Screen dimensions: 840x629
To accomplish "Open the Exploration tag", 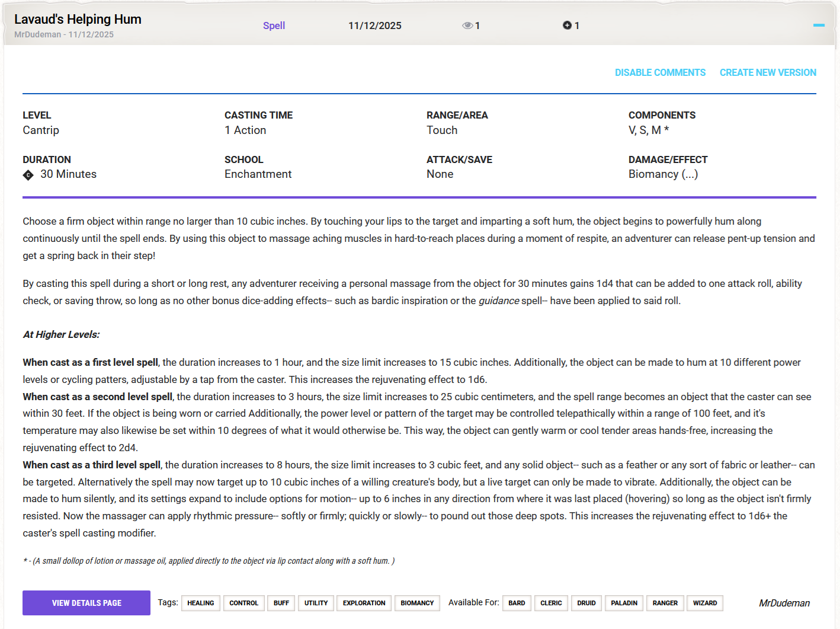I will (364, 603).
